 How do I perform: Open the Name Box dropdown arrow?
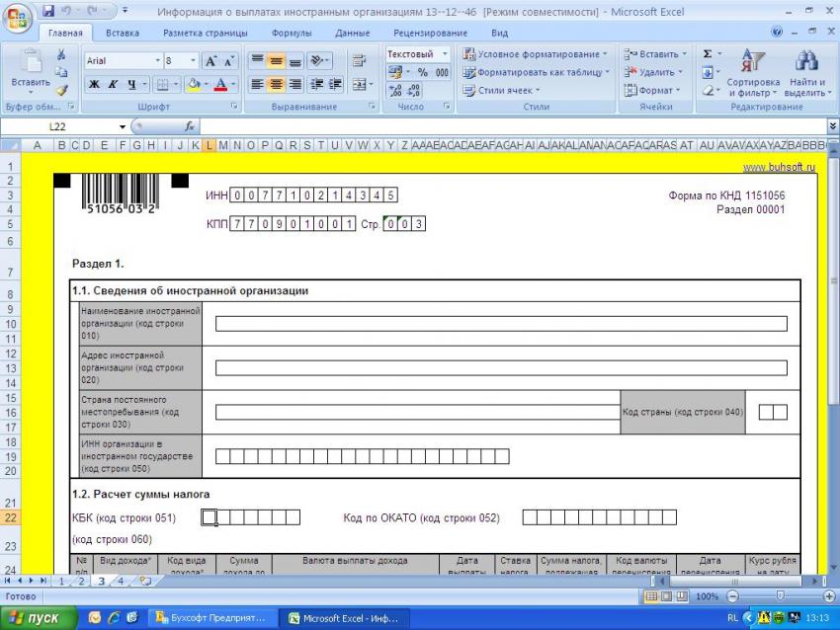(123, 126)
